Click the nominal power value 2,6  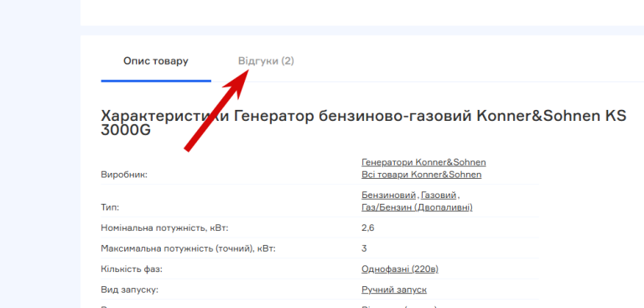(367, 227)
